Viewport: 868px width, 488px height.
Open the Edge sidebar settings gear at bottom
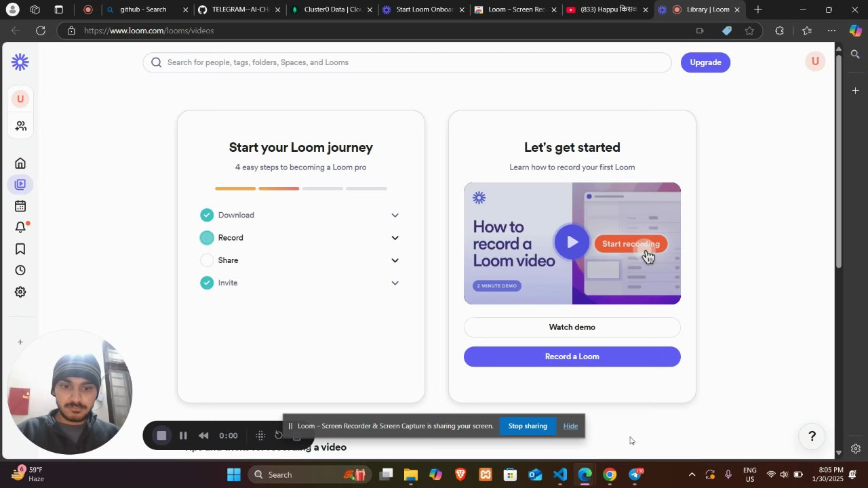[855, 449]
